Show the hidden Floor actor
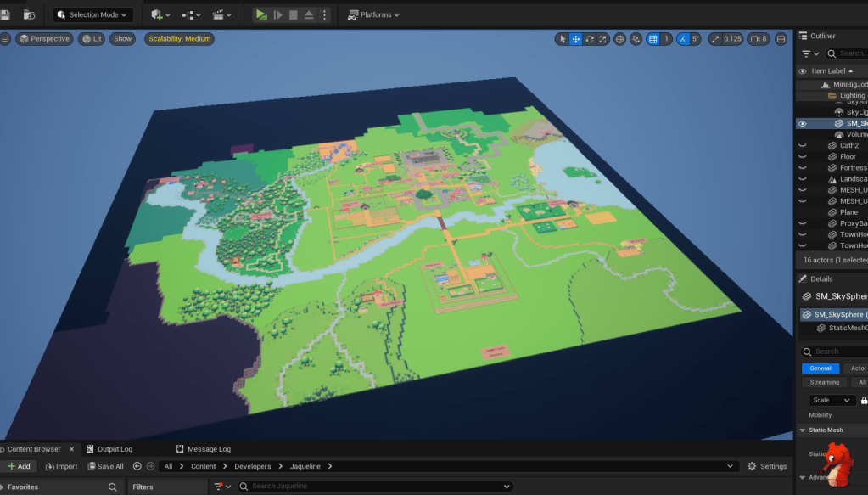 click(x=803, y=157)
